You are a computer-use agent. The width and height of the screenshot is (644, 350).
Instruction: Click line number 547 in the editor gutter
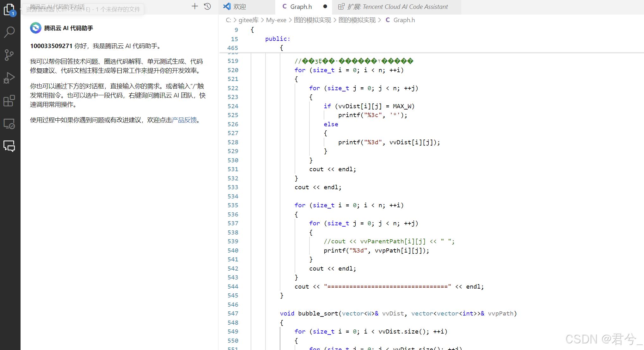[233, 313]
